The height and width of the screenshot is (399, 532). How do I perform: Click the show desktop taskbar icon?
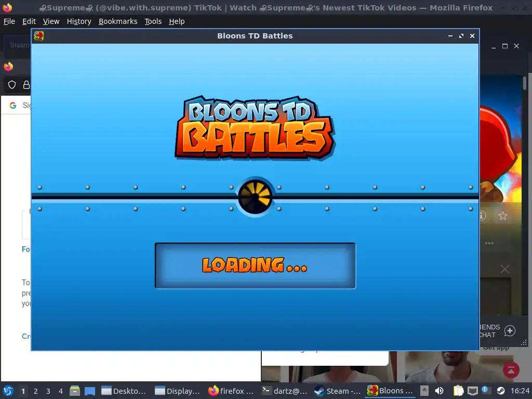[89, 391]
